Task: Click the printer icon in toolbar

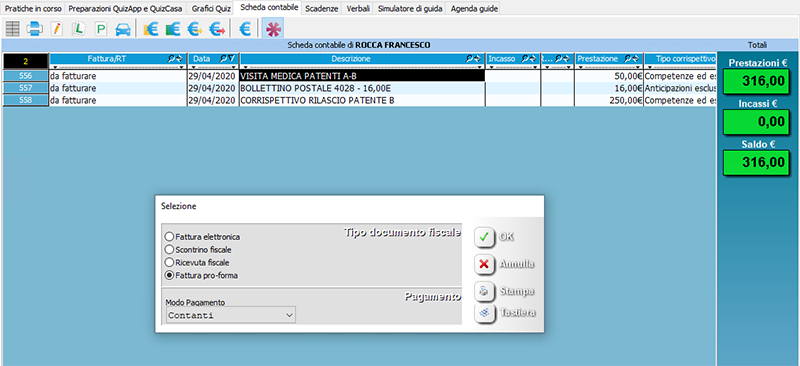Action: (34, 29)
